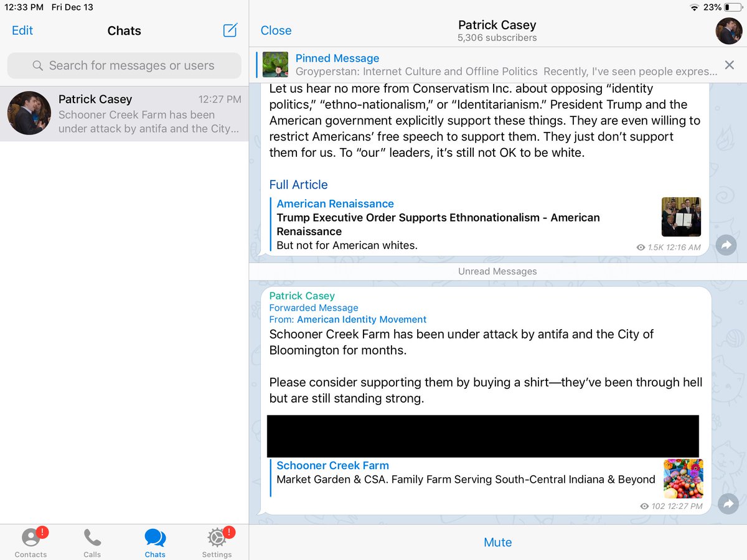Tap the battery indicator in status bar
Image resolution: width=747 pixels, height=560 pixels.
pos(734,7)
